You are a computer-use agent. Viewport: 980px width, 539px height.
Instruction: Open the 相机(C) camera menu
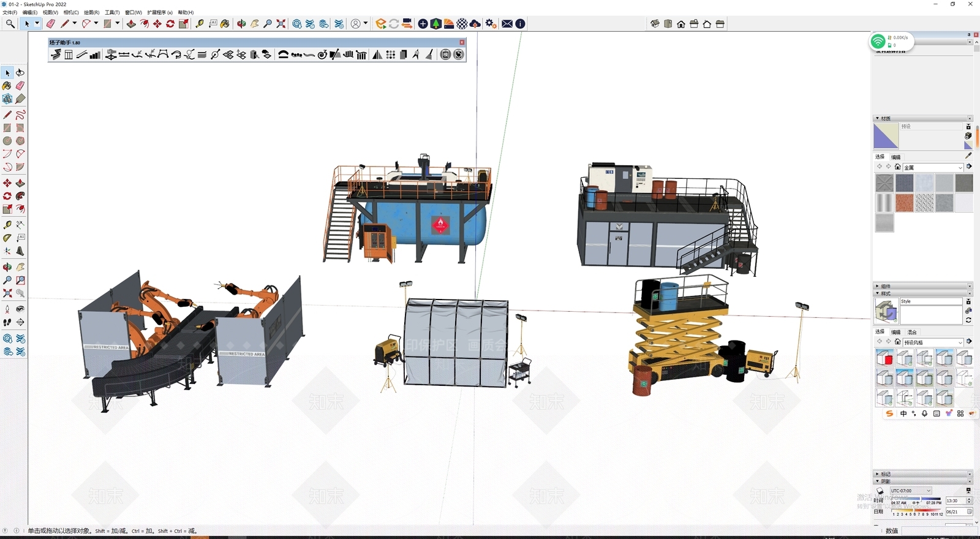click(71, 12)
